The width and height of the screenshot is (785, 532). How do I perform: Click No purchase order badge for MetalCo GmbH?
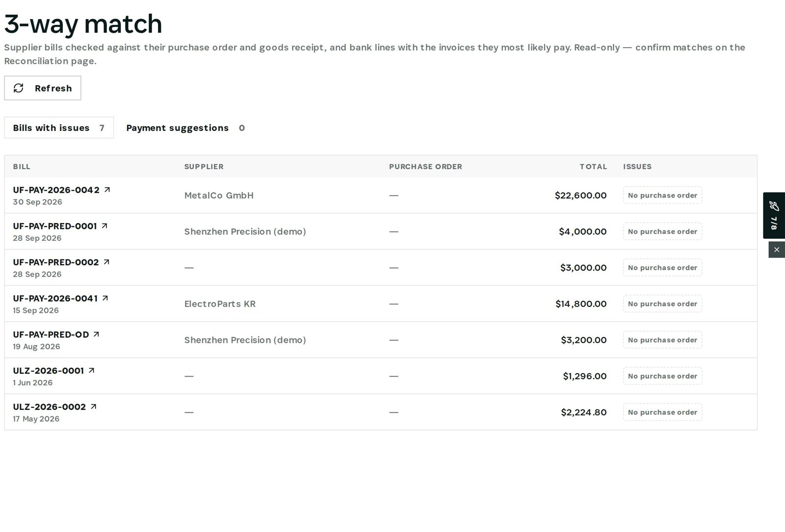[662, 195]
